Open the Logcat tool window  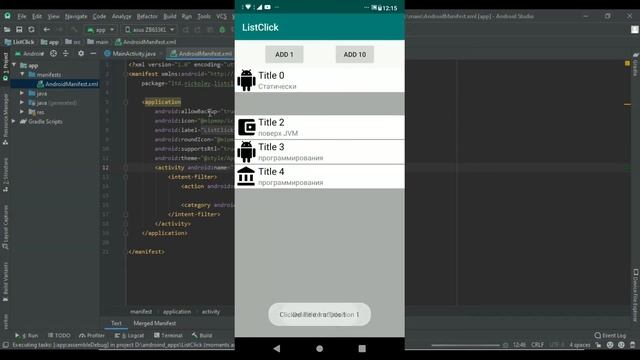(129, 335)
